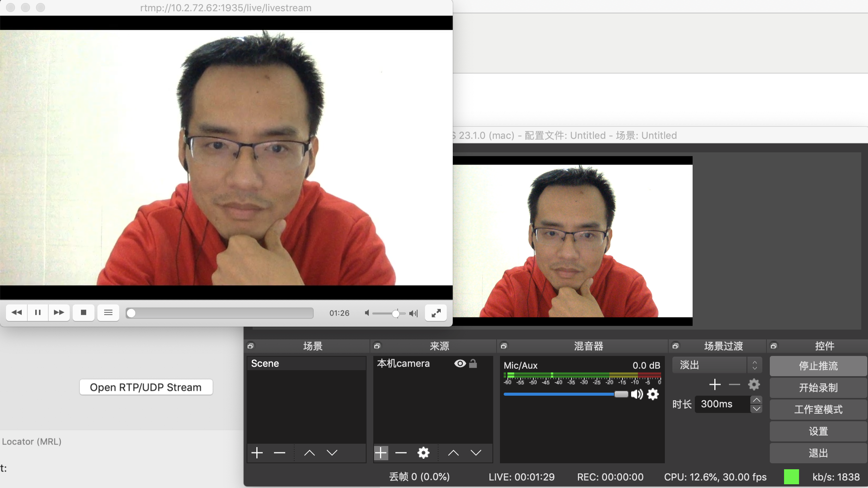This screenshot has width=868, height=488.
Task: Open 设置 settings
Action: click(x=818, y=431)
